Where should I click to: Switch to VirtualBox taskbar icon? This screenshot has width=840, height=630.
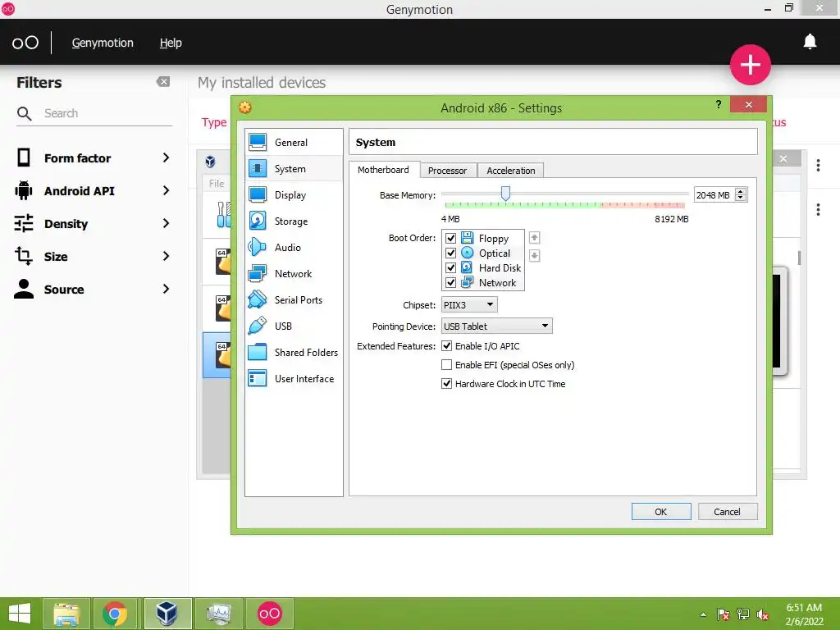pyautogui.click(x=167, y=614)
